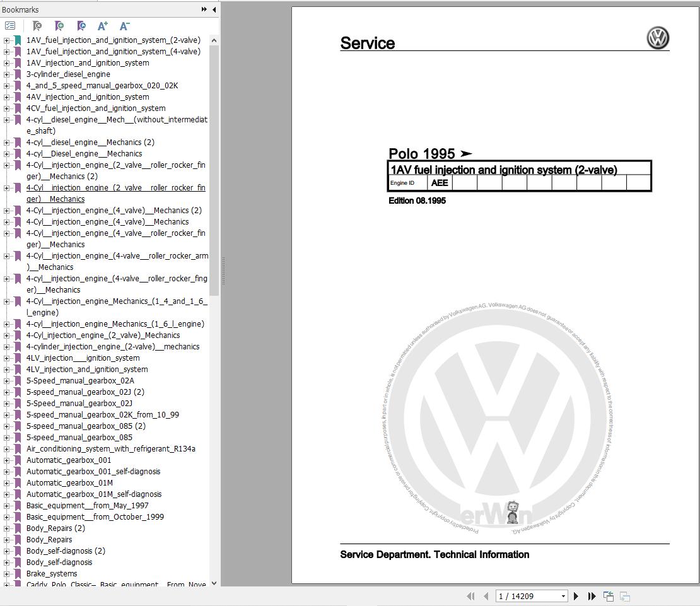Open the page number dropdown
This screenshot has width=700, height=606.
tap(563, 596)
